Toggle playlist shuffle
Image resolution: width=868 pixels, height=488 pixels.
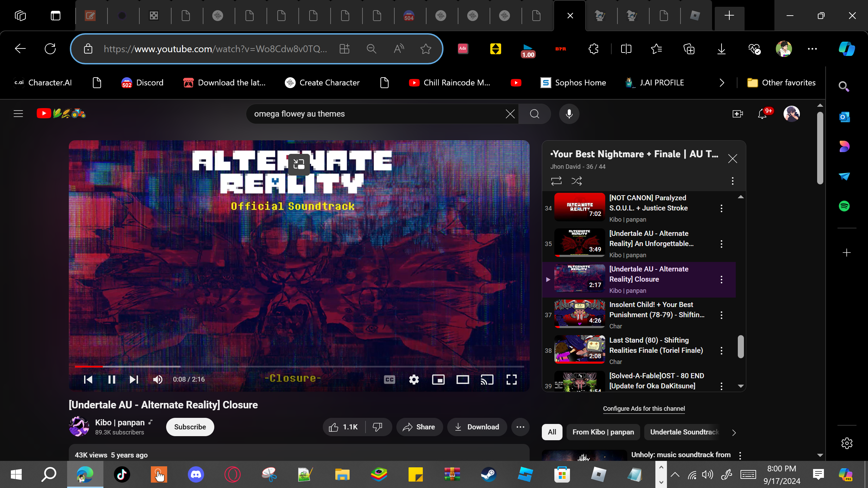576,181
